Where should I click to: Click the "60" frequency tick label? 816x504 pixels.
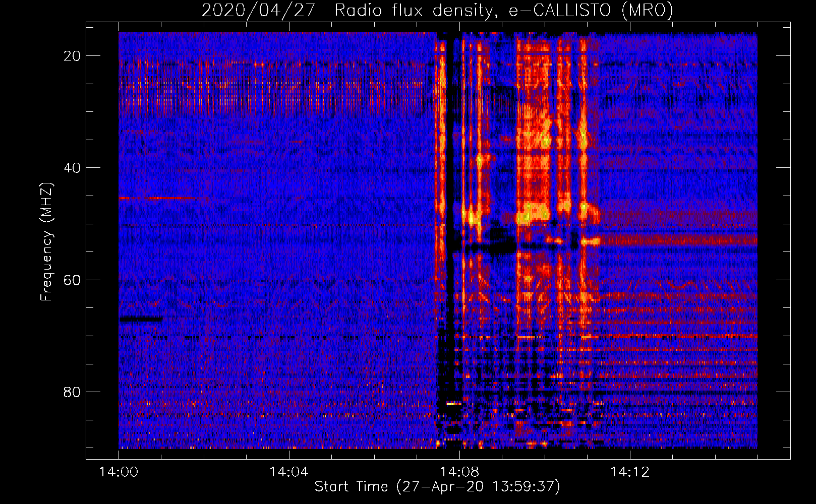coord(72,280)
